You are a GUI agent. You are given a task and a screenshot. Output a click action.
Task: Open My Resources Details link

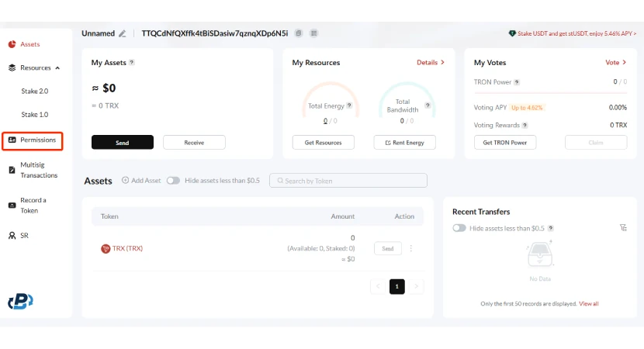pos(431,62)
